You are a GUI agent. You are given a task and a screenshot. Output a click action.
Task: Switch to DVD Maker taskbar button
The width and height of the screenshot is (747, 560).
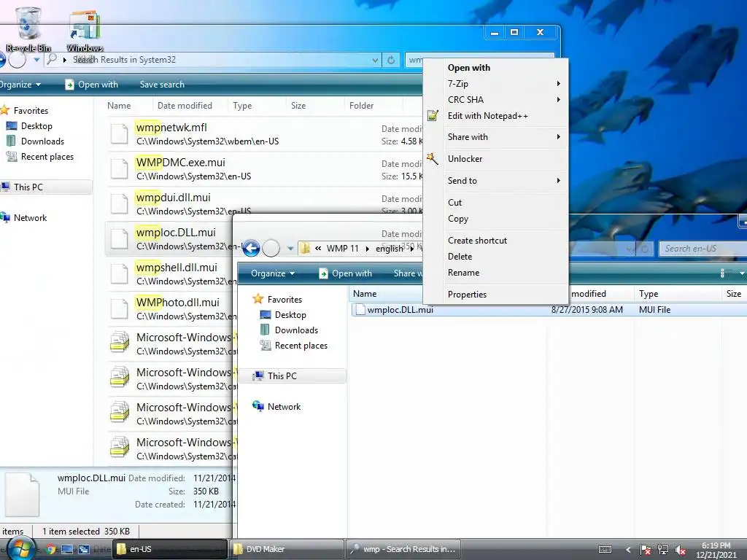(x=287, y=549)
